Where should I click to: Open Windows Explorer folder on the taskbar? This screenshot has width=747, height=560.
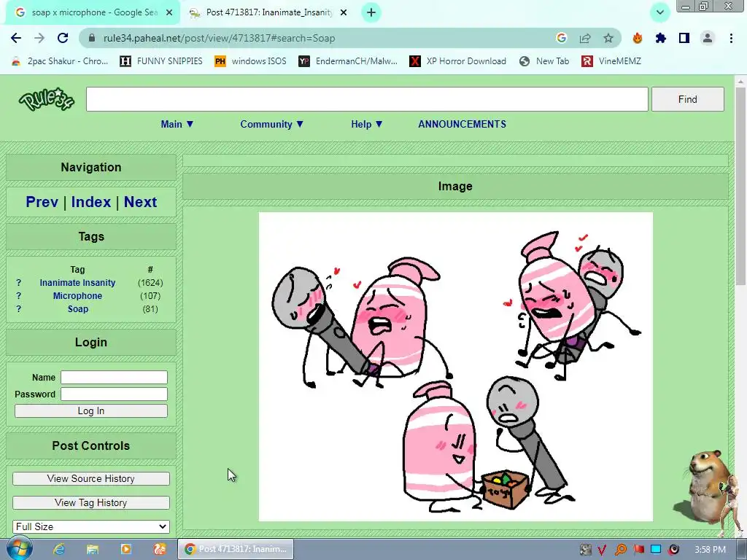pyautogui.click(x=93, y=549)
